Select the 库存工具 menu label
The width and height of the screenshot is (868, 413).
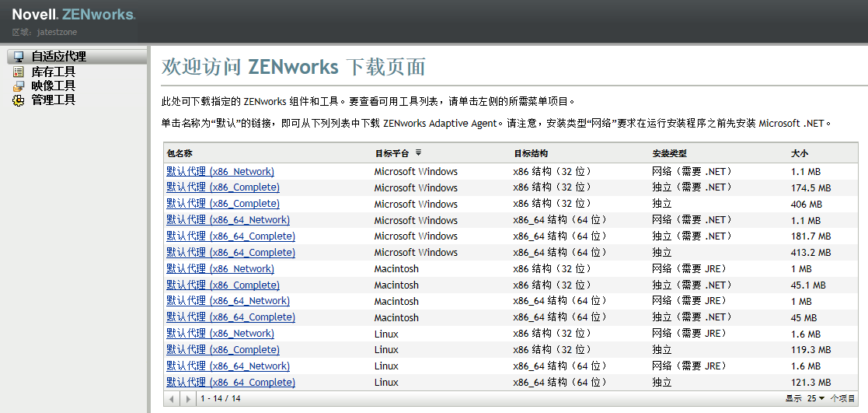click(54, 72)
